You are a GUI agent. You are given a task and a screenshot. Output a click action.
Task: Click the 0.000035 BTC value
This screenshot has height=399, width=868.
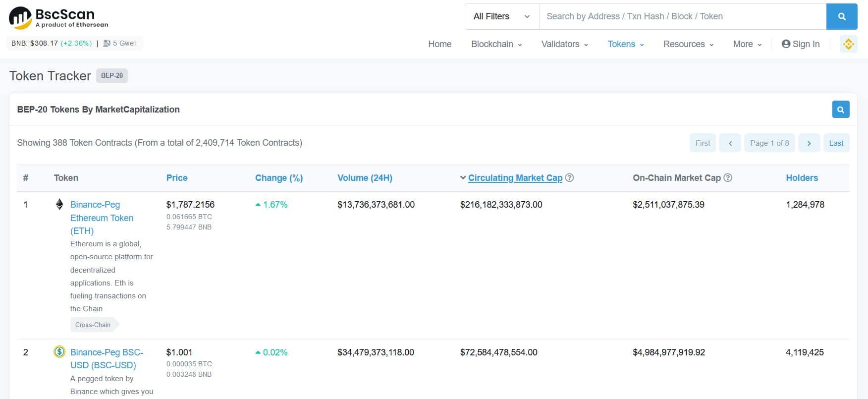[x=189, y=364]
